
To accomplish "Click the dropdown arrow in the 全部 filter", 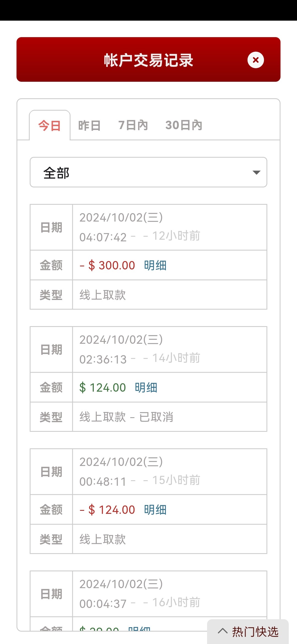I will tap(256, 173).
